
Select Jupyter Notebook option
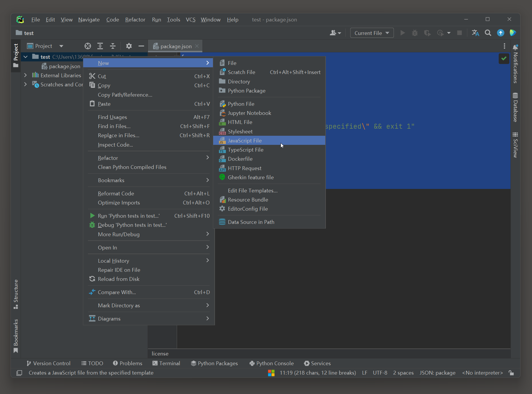pos(269,113)
